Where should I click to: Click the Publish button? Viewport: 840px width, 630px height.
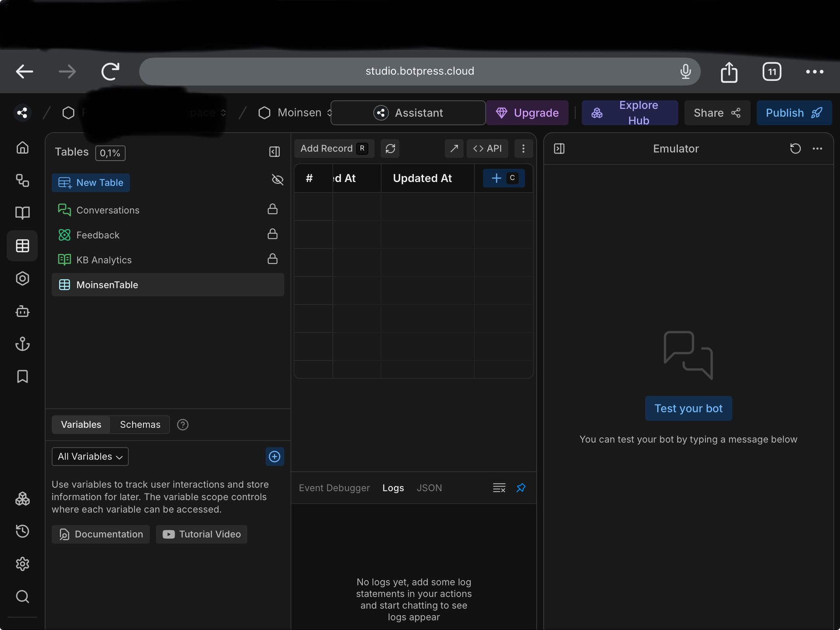coord(794,113)
